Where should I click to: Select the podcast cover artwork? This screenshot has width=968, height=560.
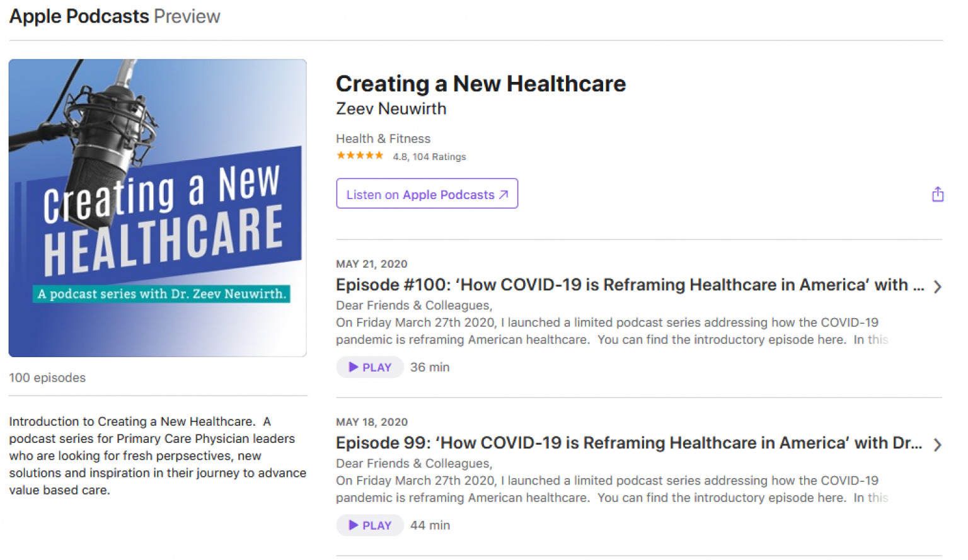coord(158,208)
